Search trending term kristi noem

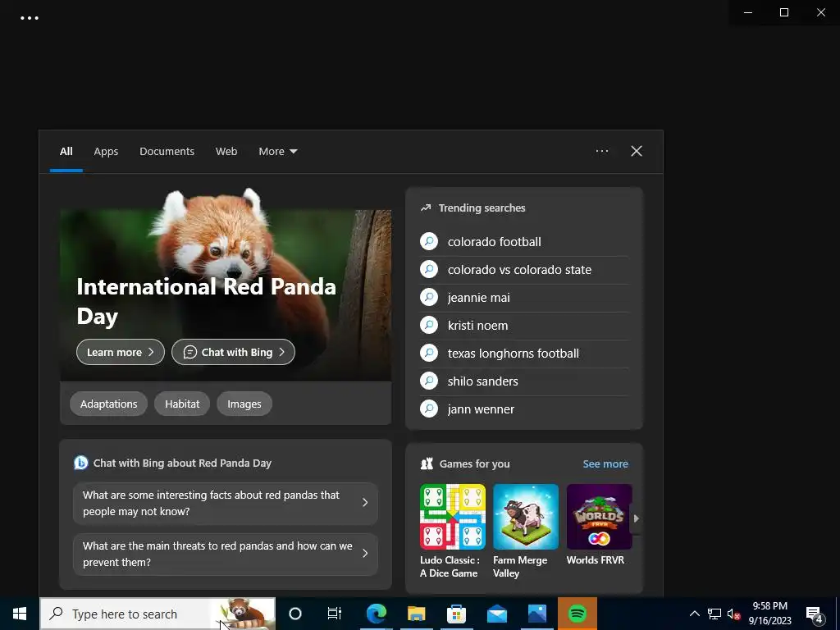coord(477,325)
